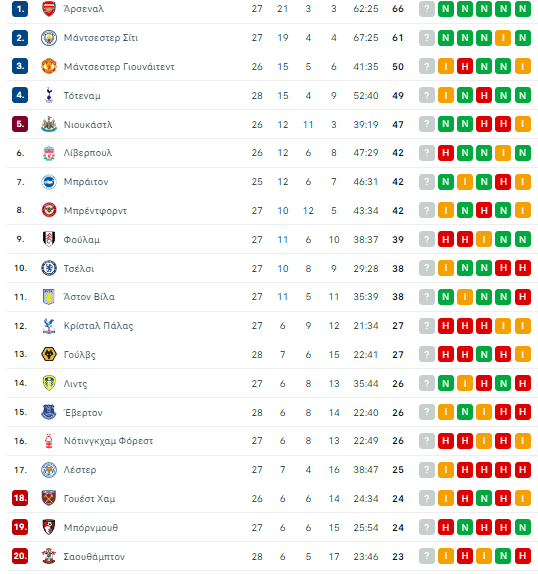Screen dimensions: 538x574
Task: Click the Southampton club badge
Action: 49,556
